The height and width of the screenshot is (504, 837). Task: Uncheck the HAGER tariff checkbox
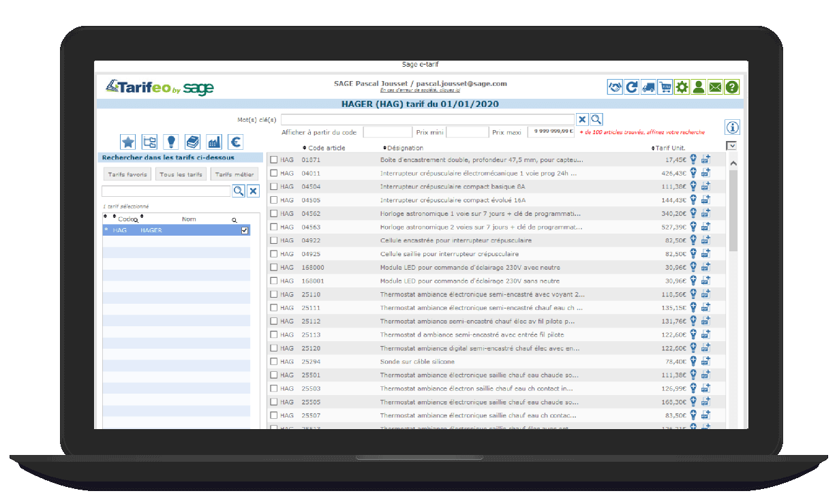point(245,231)
